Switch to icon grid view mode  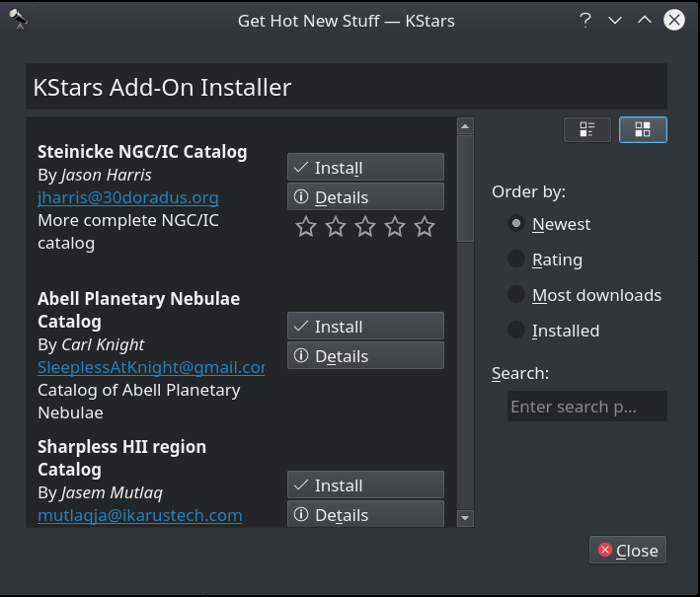click(x=643, y=130)
